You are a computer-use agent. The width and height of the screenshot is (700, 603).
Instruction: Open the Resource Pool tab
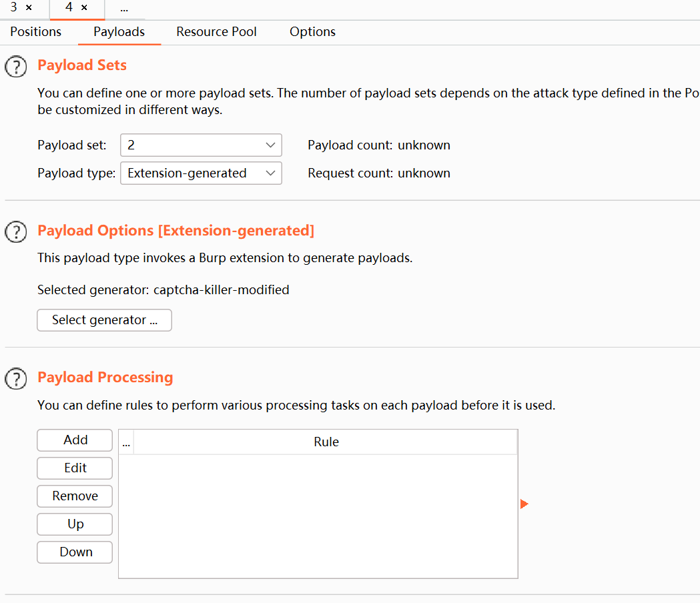pyautogui.click(x=216, y=32)
